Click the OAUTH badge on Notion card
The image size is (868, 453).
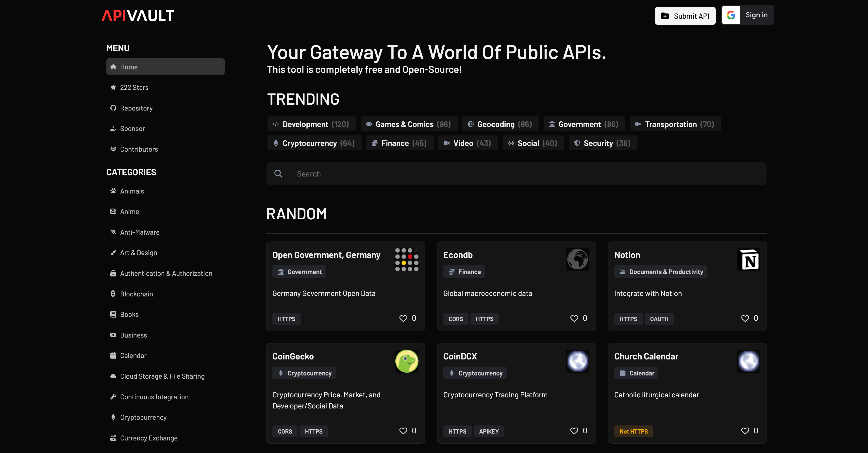pyautogui.click(x=659, y=319)
